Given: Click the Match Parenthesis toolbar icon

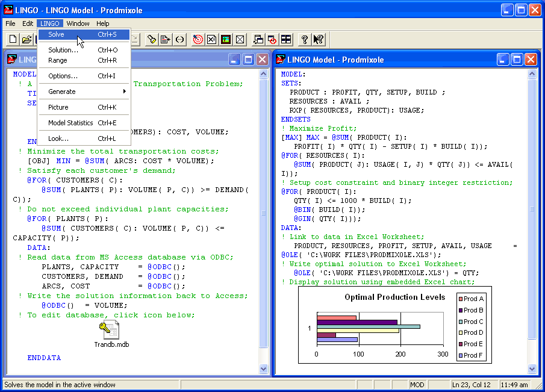Looking at the screenshot, I should coord(180,39).
